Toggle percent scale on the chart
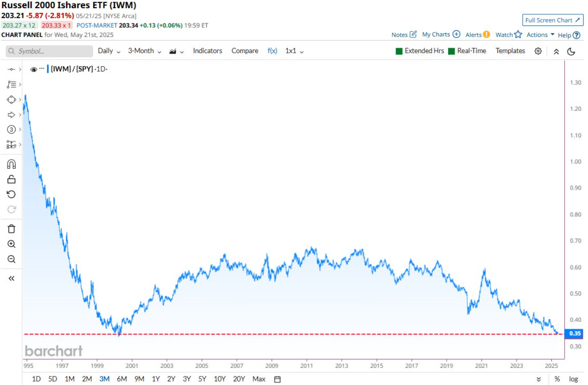Image resolution: width=588 pixels, height=385 pixels. (x=557, y=379)
